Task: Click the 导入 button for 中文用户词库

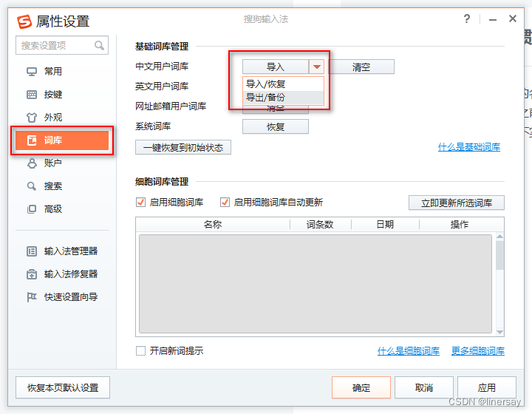Action: (x=276, y=67)
